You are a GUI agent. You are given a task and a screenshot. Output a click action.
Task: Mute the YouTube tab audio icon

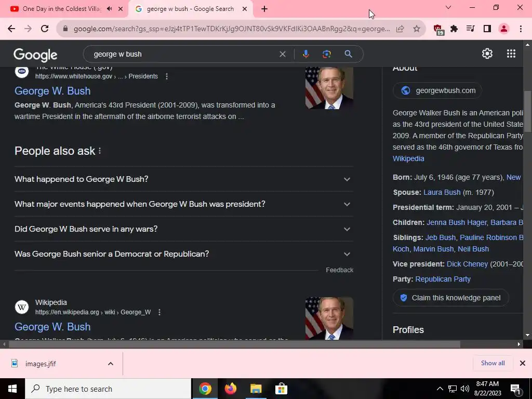(109, 9)
